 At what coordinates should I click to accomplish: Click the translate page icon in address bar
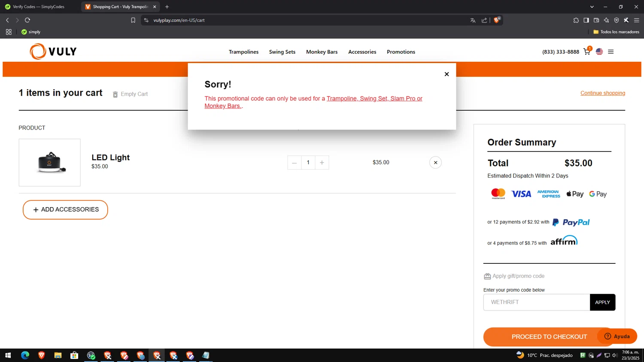(473, 20)
